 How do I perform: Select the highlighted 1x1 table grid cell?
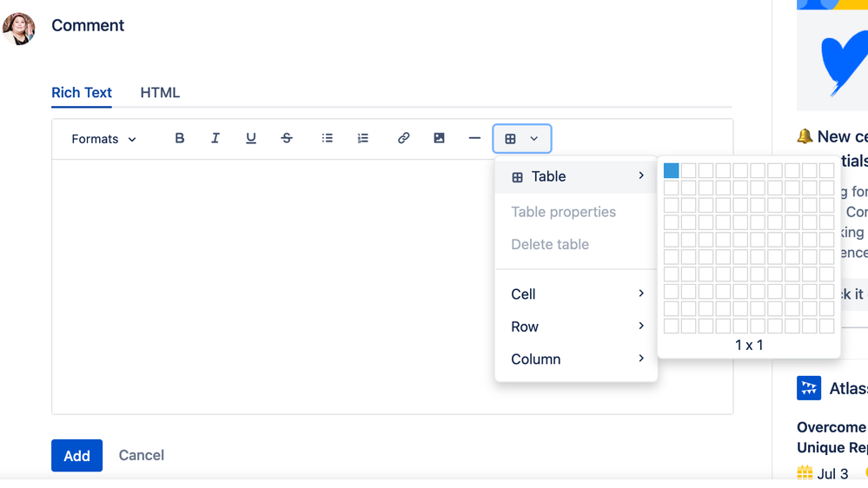pos(671,170)
